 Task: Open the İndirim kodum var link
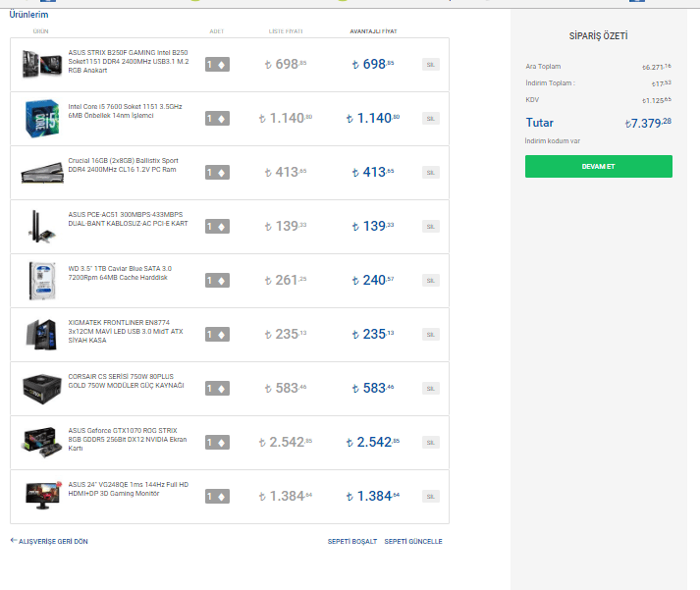pyautogui.click(x=553, y=141)
